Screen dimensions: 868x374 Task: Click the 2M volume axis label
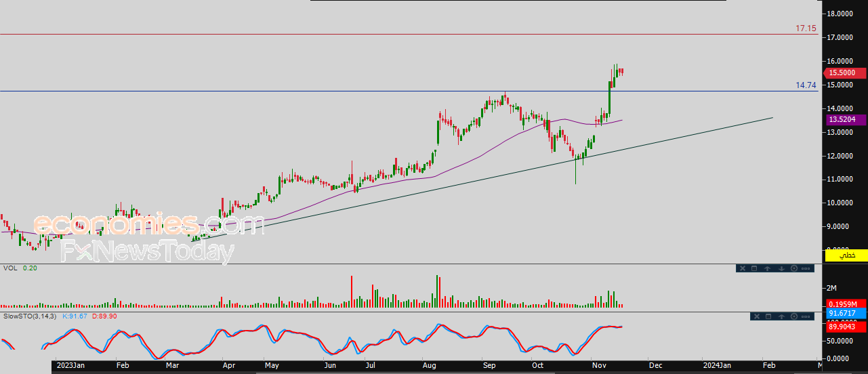point(833,289)
